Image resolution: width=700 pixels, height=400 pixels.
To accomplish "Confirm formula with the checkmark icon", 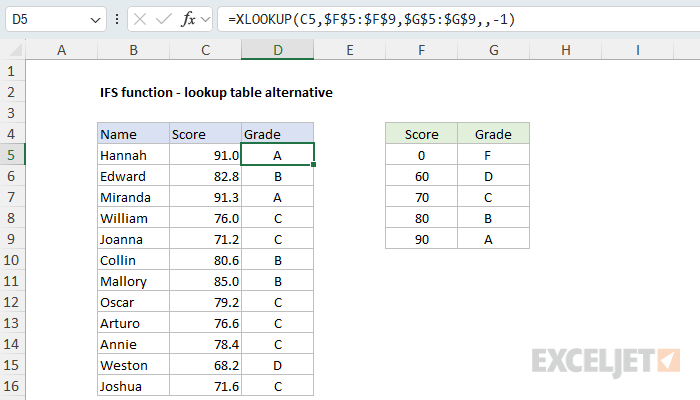I will point(164,19).
